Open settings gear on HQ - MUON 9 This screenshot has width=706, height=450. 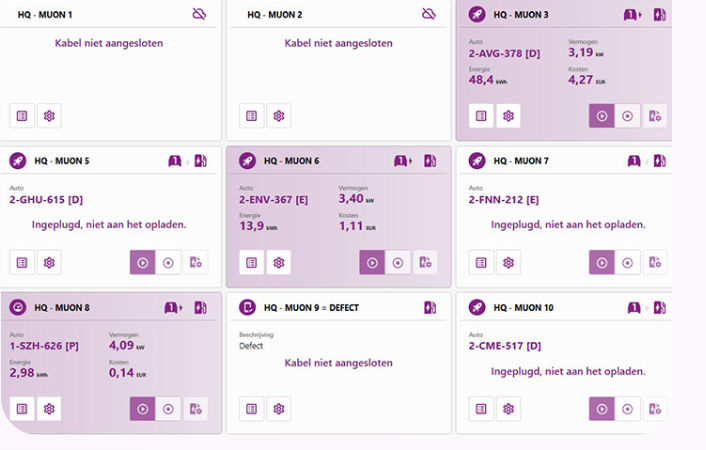tap(279, 408)
